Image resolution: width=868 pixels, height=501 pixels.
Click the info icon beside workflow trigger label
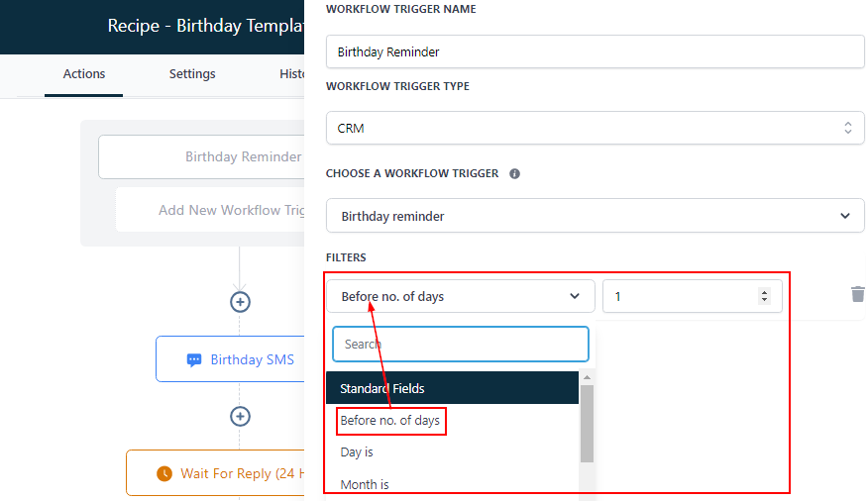[x=514, y=173]
